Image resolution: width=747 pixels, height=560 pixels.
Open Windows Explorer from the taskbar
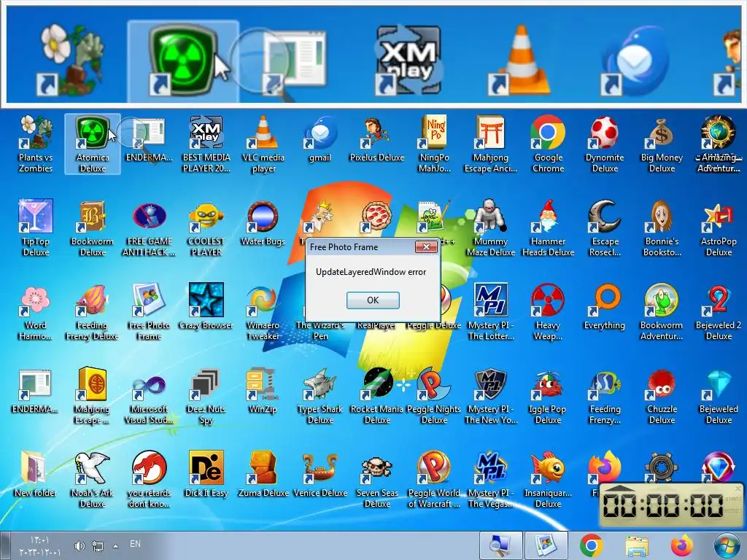click(x=636, y=545)
